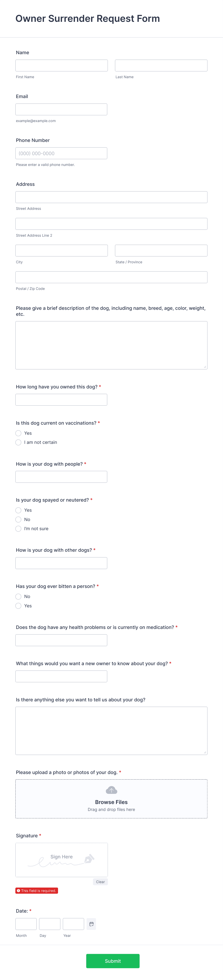Click the First Name input
The height and width of the screenshot is (980, 223).
(x=61, y=65)
